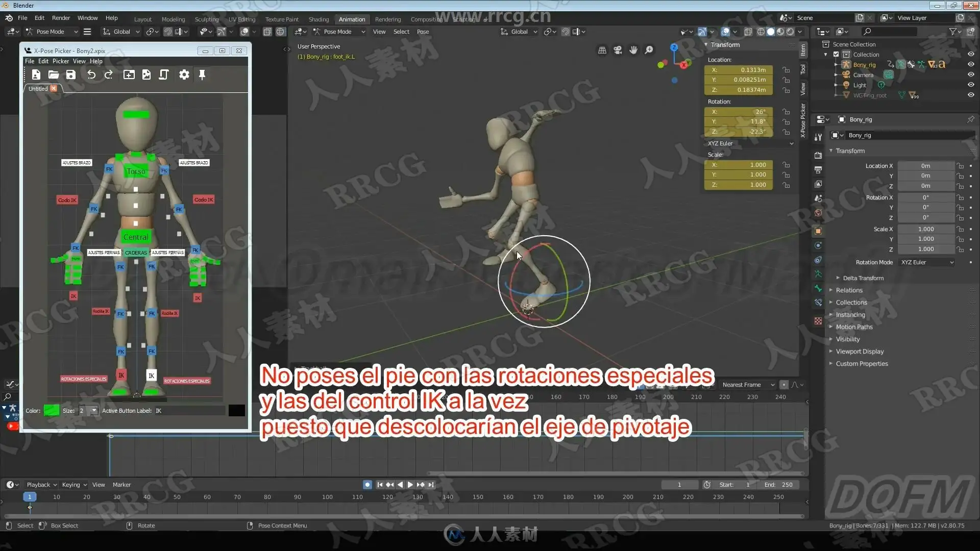Open Render menu in Blender top bar
The height and width of the screenshot is (551, 980).
click(61, 18)
